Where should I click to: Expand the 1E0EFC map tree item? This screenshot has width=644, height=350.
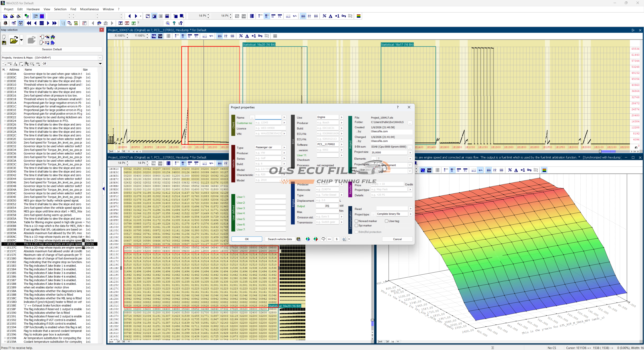click(x=5, y=240)
